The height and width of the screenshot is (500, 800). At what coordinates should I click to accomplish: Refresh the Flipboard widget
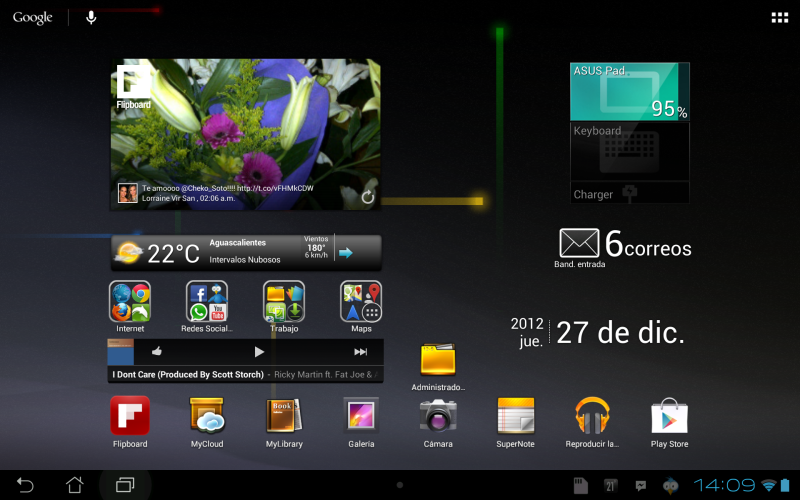[367, 197]
